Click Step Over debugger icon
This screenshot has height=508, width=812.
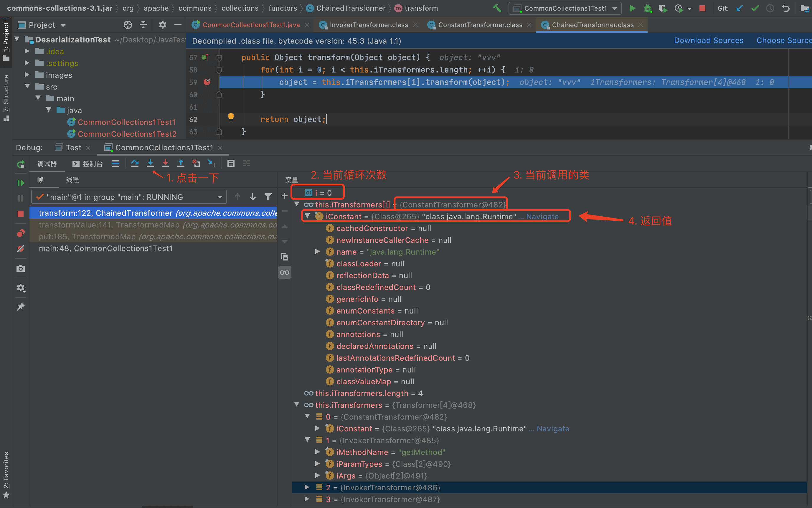pos(135,164)
